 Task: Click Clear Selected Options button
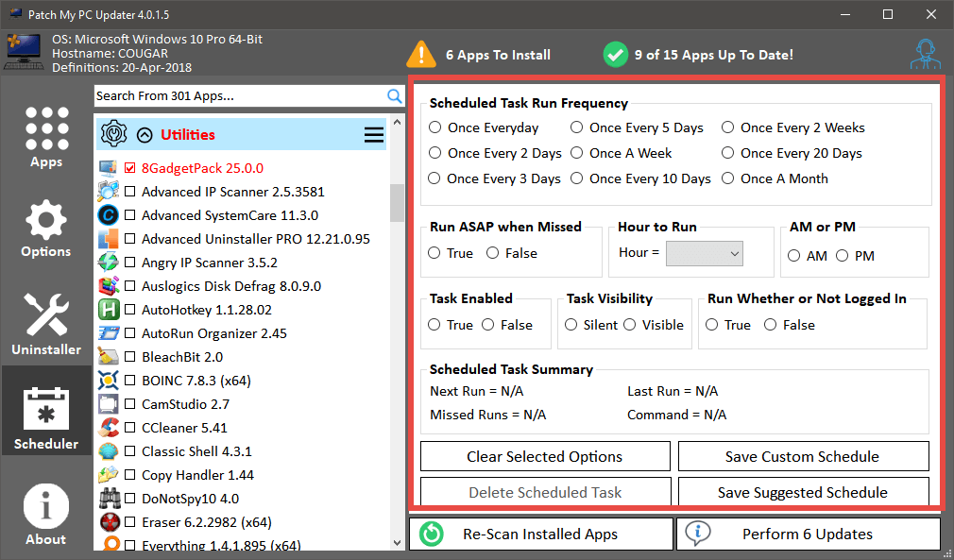coord(544,456)
